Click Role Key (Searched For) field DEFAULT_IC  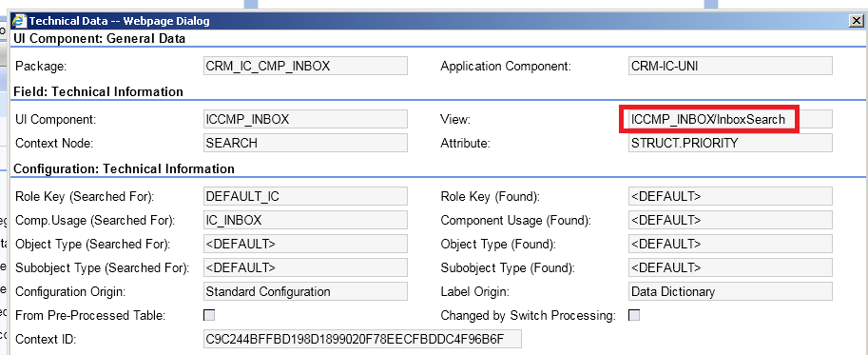pos(305,196)
